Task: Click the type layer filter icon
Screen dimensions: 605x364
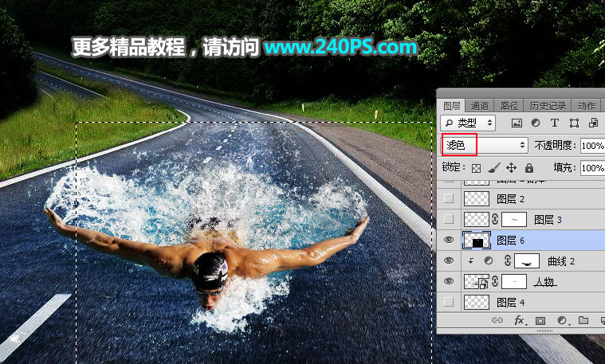Action: (x=554, y=123)
